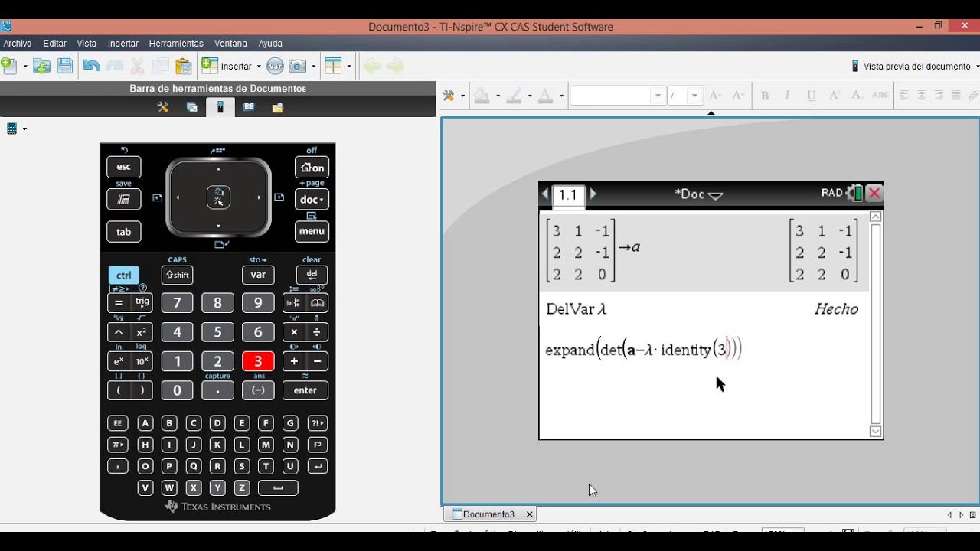
Task: Click the battery status icon on calculator screen
Action: [x=854, y=194]
